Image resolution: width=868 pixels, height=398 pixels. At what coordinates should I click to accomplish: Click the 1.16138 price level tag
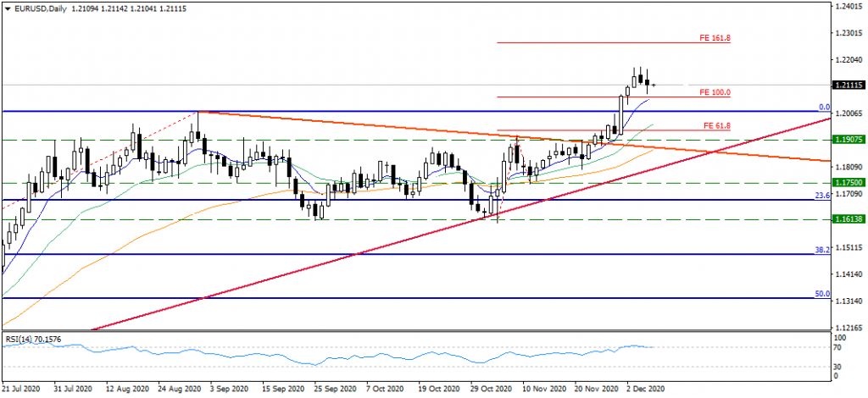[848, 219]
